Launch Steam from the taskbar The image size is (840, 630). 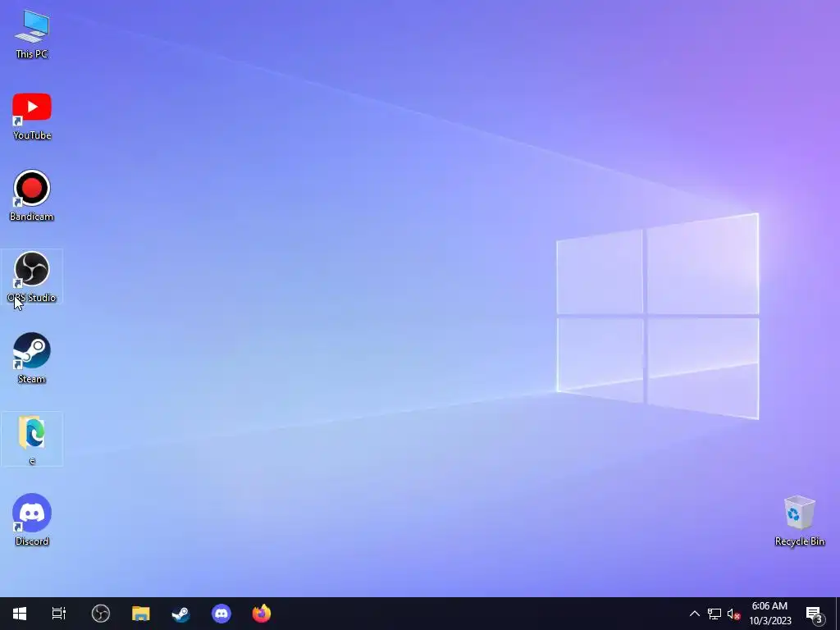coord(181,614)
